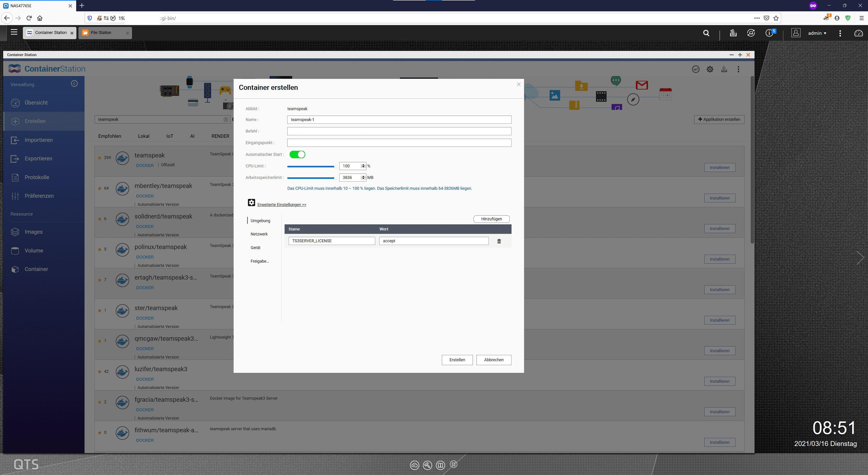This screenshot has width=868, height=475.
Task: Click the Befehl input field
Action: point(399,131)
